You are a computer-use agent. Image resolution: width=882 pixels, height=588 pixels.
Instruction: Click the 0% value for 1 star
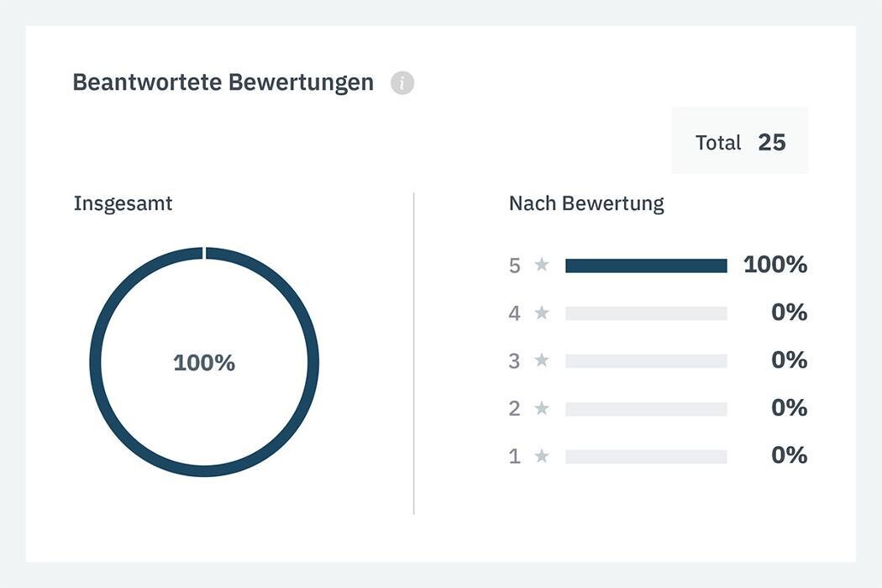(789, 455)
